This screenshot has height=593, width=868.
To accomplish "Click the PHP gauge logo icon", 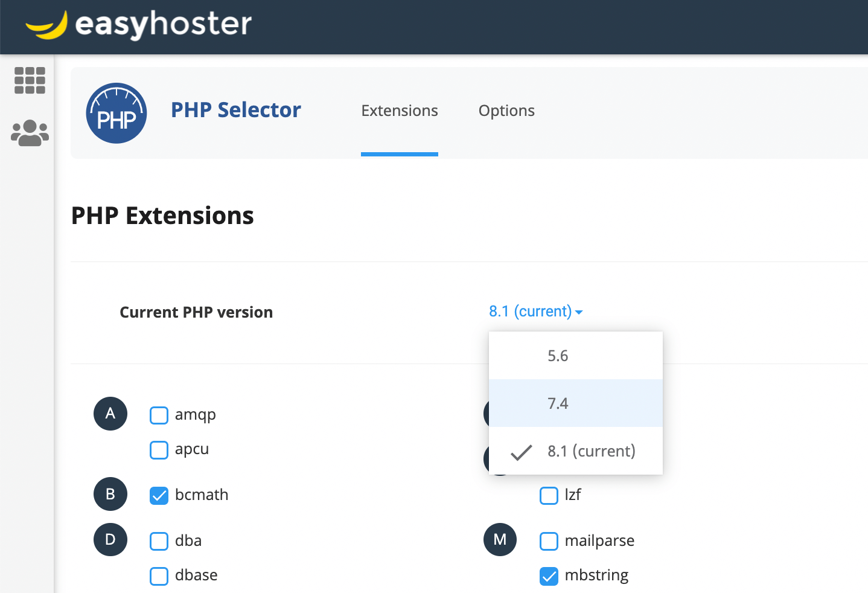I will click(116, 113).
